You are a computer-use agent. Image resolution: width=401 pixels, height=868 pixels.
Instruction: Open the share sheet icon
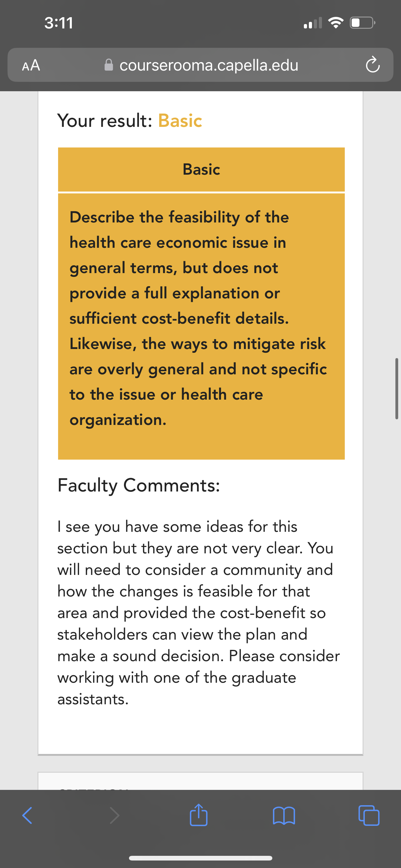click(x=199, y=815)
